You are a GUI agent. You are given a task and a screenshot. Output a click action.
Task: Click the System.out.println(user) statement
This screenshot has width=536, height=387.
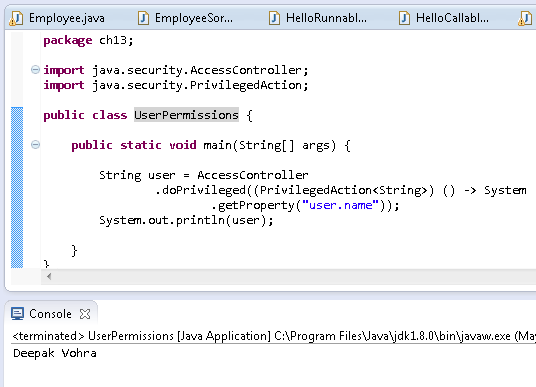tap(186, 220)
